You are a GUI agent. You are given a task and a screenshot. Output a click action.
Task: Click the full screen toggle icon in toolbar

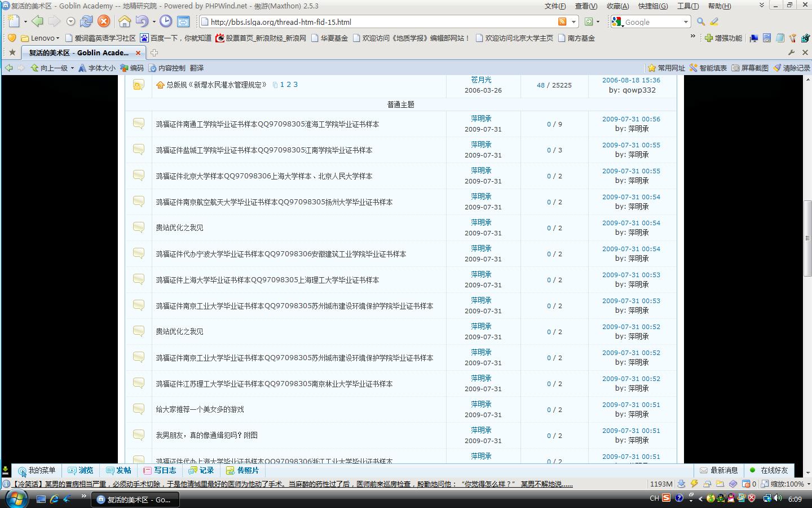pos(183,21)
